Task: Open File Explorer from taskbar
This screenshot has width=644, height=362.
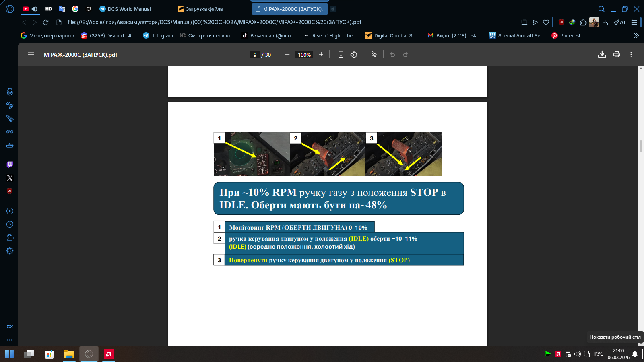Action: tap(69, 354)
